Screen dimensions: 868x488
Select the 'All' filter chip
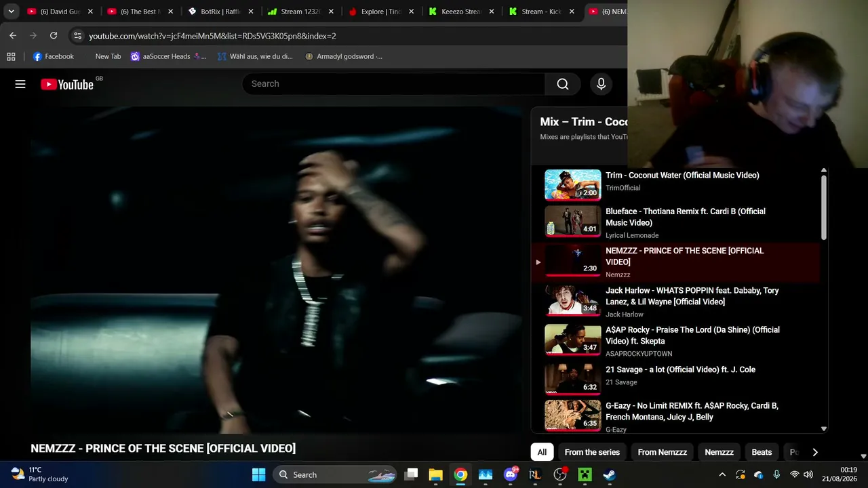[x=542, y=452]
